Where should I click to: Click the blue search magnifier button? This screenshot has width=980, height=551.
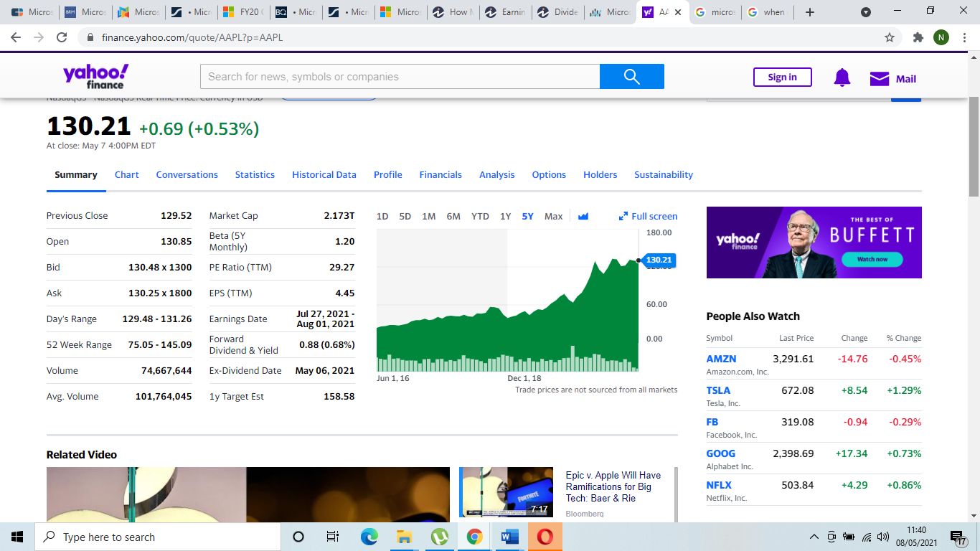point(631,77)
